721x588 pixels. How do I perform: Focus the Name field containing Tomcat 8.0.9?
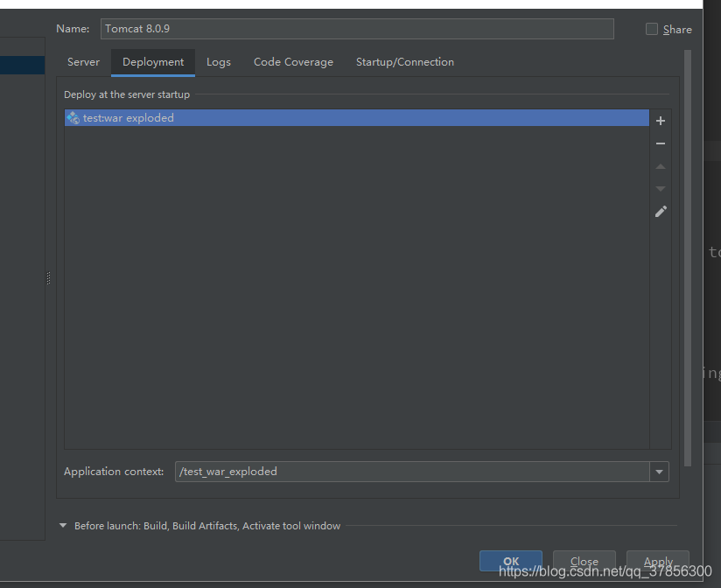coord(357,29)
